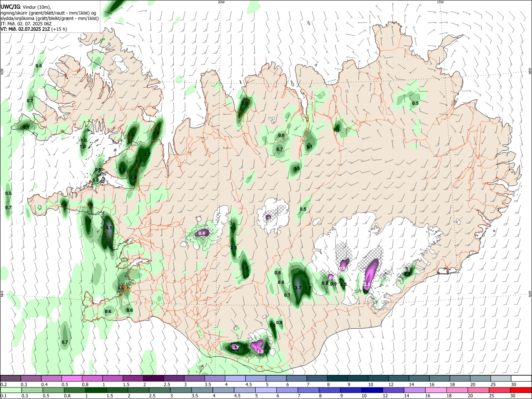The width and height of the screenshot is (532, 399).
Task: Click the dark green 1 swatch in the lower rain legend
Action: tap(96, 390)
